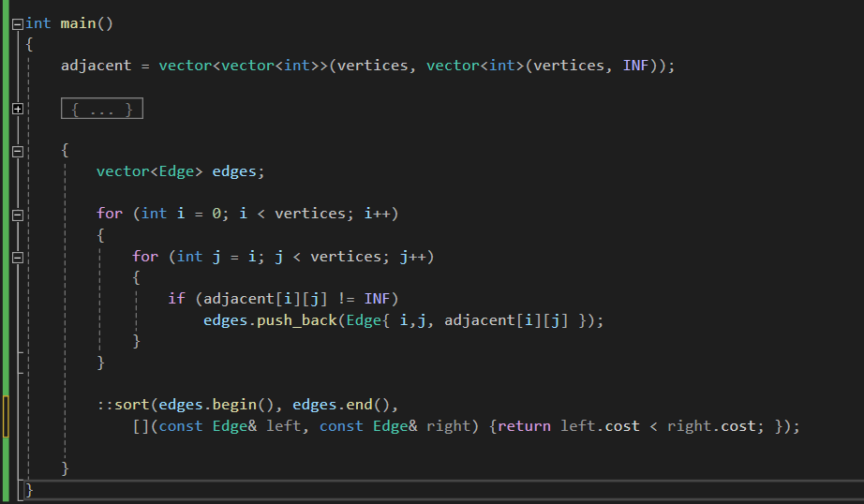Click 'push_back' method call

click(x=296, y=320)
